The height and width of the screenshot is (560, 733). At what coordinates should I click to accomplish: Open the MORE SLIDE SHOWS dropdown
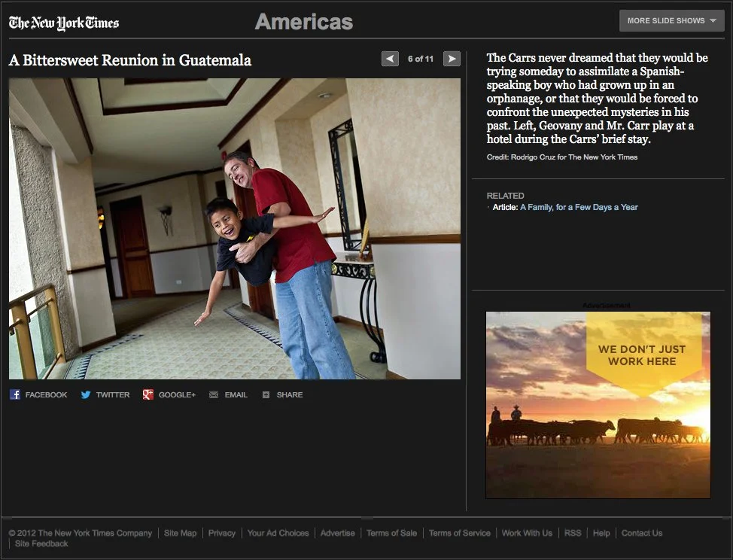tap(671, 20)
